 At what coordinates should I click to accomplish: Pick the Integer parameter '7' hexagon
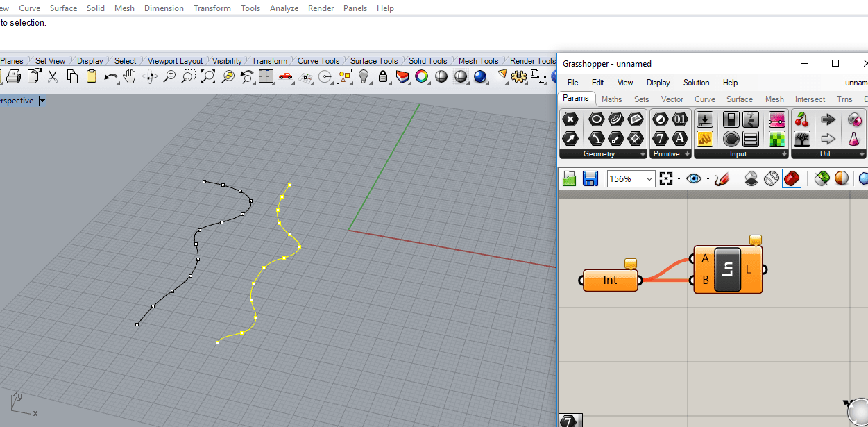[x=661, y=138]
